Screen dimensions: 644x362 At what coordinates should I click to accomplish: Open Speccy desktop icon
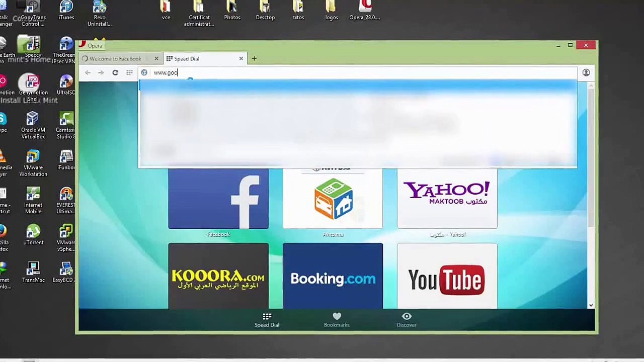[33, 47]
